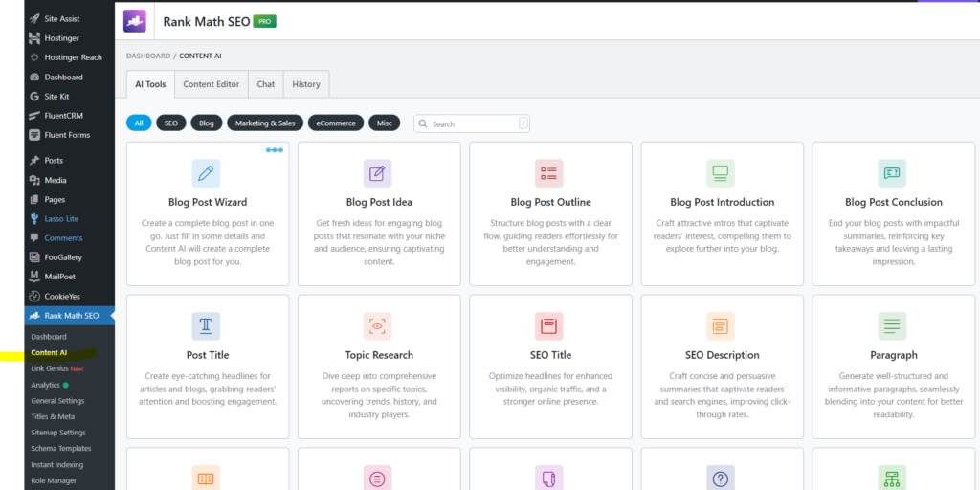980x490 pixels.
Task: Switch to the Content Editor tab
Action: coord(212,84)
